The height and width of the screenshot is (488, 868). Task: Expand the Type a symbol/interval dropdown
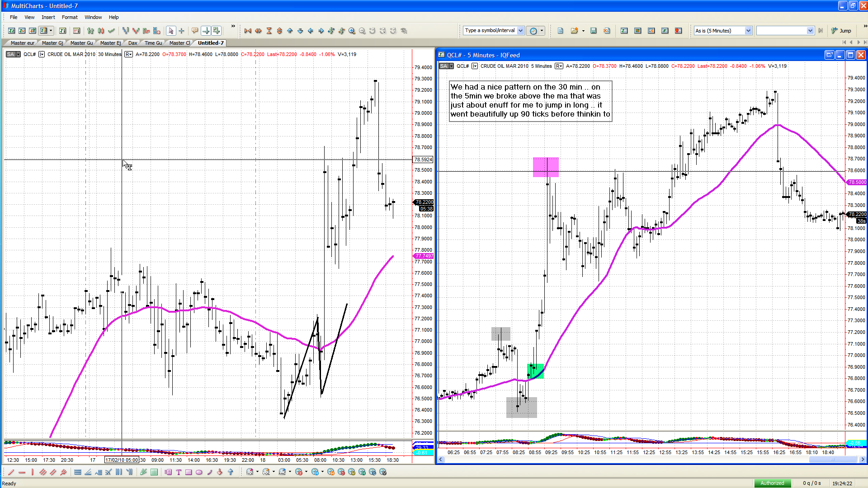[520, 31]
